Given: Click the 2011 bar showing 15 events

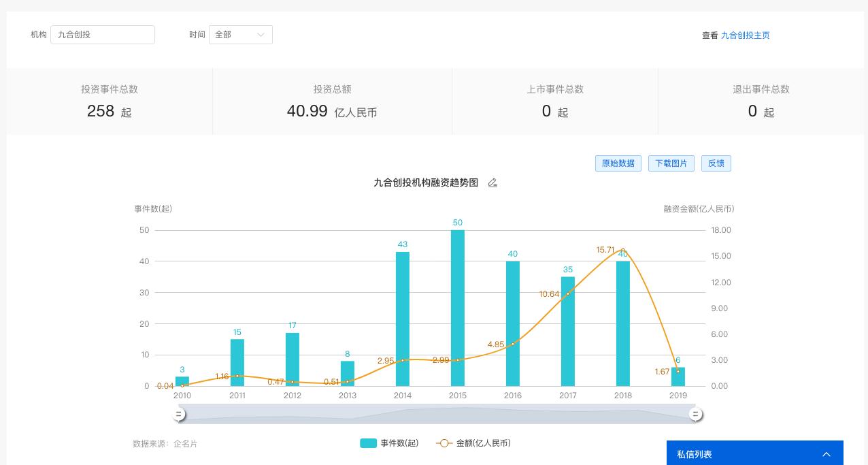Looking at the screenshot, I should click(x=237, y=362).
